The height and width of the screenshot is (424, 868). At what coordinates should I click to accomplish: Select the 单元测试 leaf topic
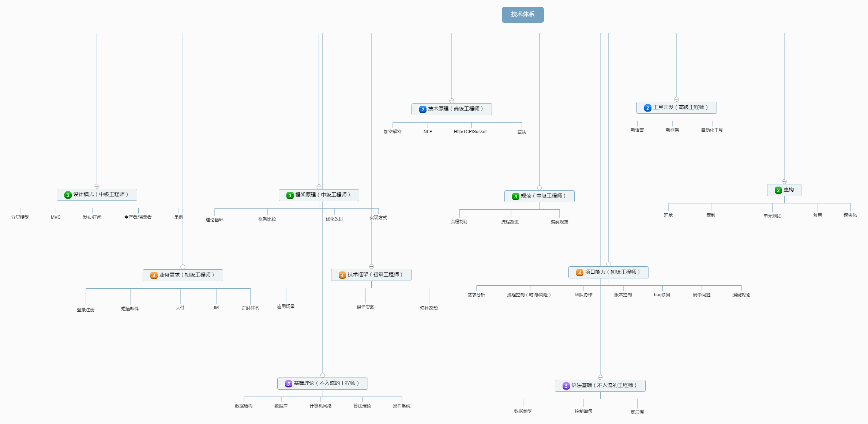(x=772, y=216)
